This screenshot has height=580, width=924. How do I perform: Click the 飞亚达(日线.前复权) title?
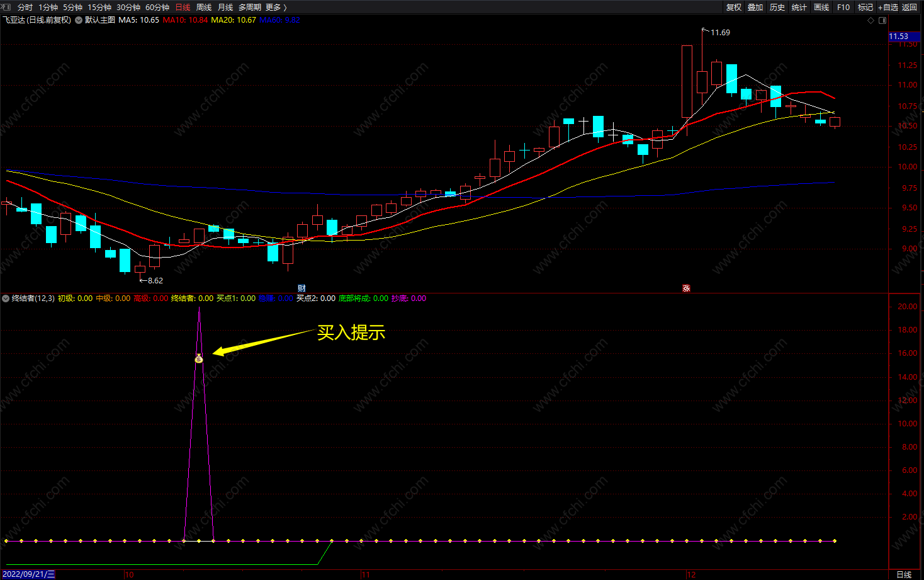[x=37, y=20]
